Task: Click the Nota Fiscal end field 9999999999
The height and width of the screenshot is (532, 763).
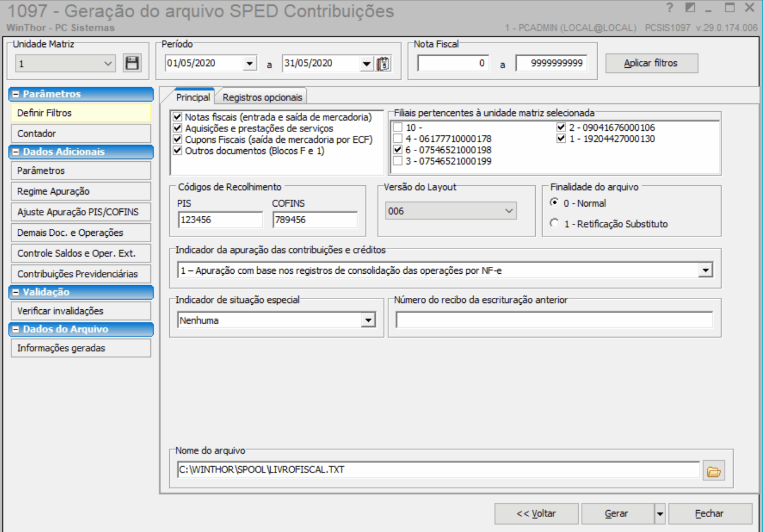Action: click(x=551, y=63)
